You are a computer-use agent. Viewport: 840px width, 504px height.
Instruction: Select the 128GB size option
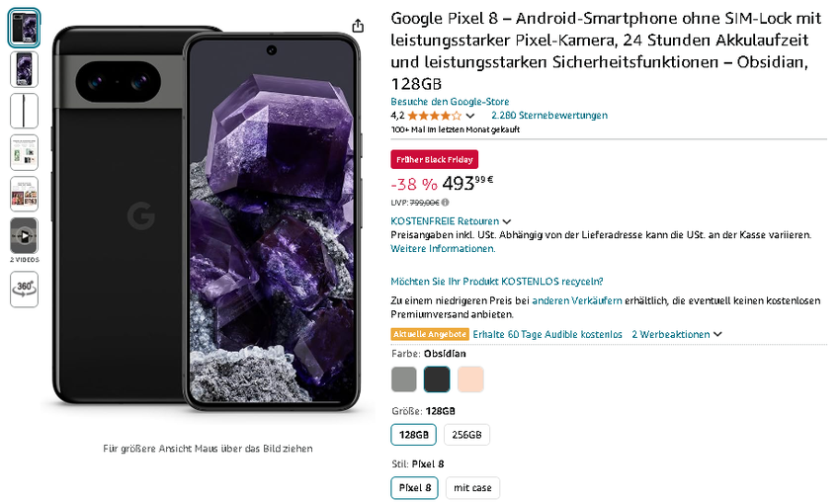click(414, 435)
